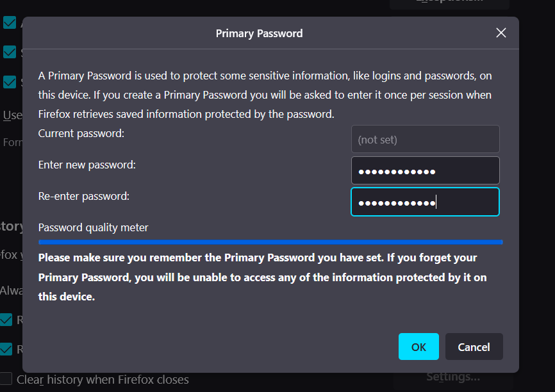Toggle the second checked checkbox at top left
This screenshot has width=555, height=392.
(10, 52)
